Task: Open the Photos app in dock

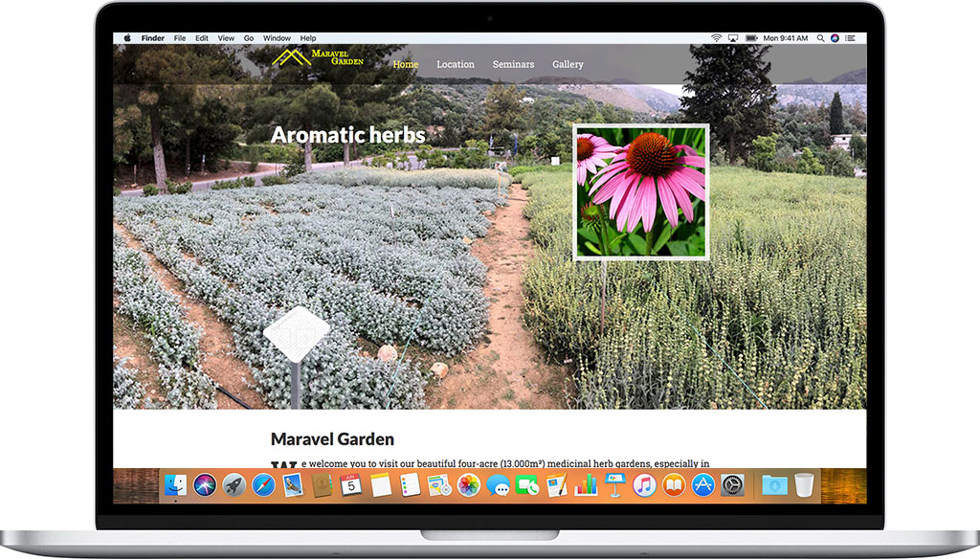Action: pyautogui.click(x=468, y=485)
